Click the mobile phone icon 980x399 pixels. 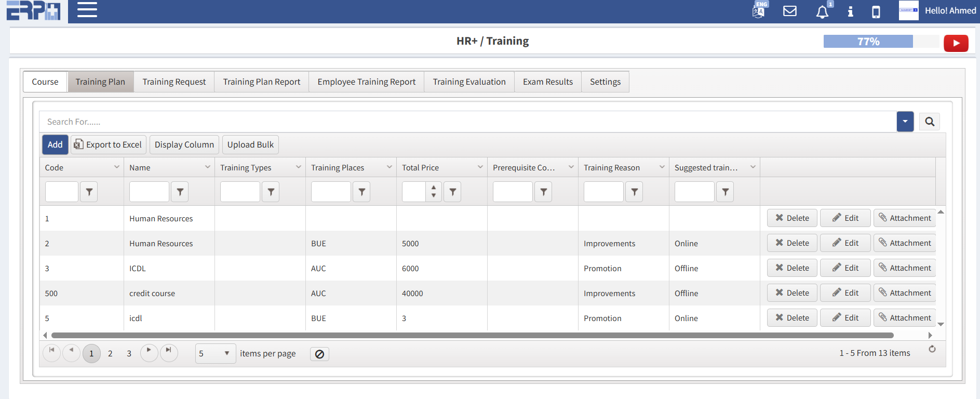pyautogui.click(x=876, y=11)
